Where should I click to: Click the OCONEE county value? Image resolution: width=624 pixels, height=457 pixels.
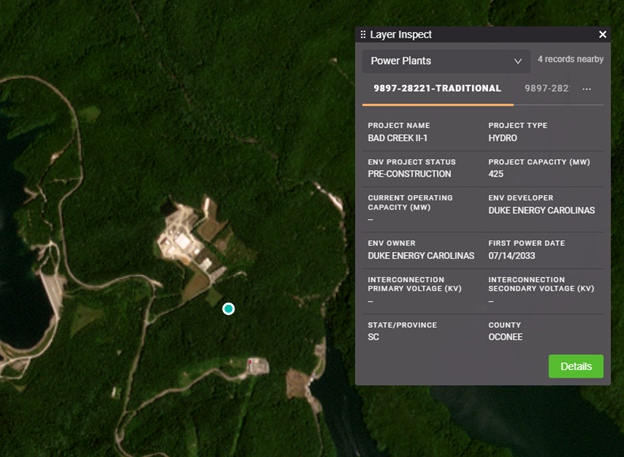pos(507,337)
